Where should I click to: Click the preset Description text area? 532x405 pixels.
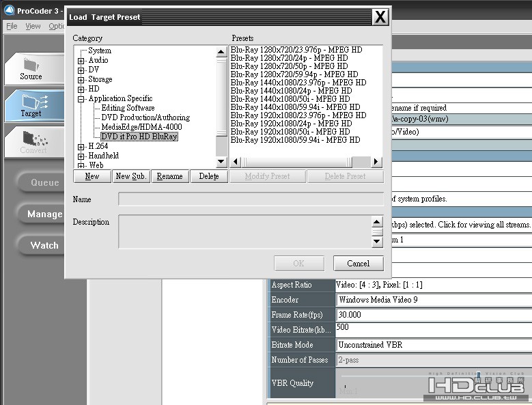[x=245, y=232]
